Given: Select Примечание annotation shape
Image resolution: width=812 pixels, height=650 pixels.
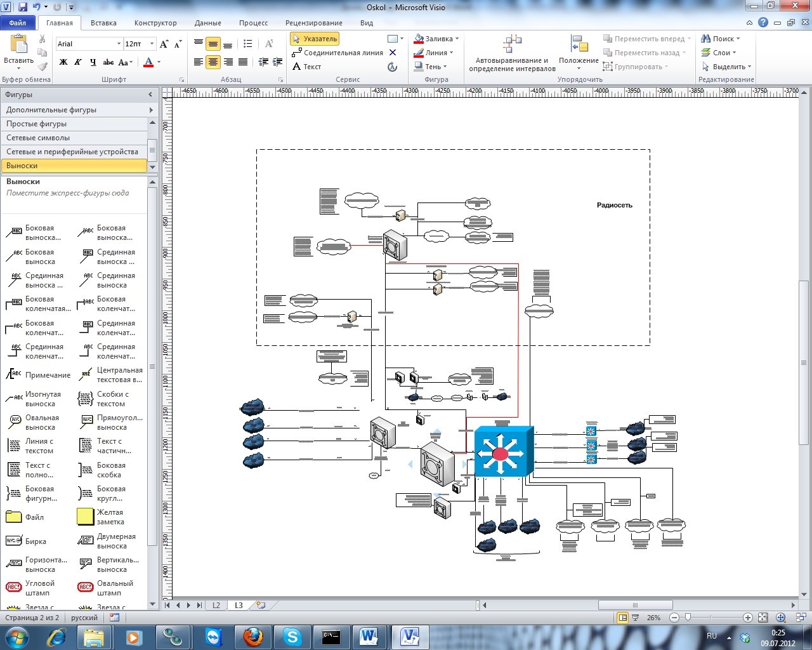Looking at the screenshot, I should click(x=39, y=375).
